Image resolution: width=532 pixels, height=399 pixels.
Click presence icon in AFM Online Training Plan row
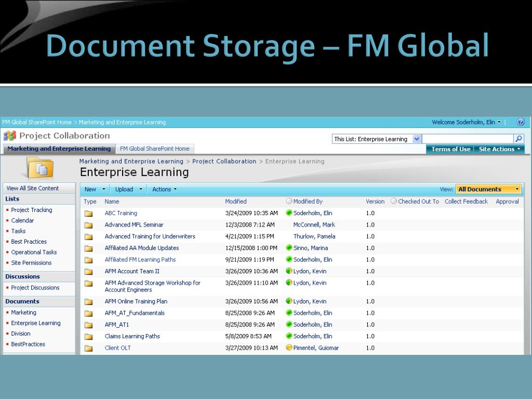click(x=289, y=301)
